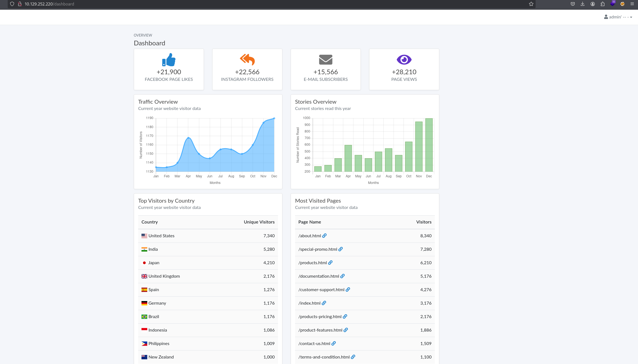Expand the admin user dropdown
The image size is (638, 364).
[x=618, y=17]
